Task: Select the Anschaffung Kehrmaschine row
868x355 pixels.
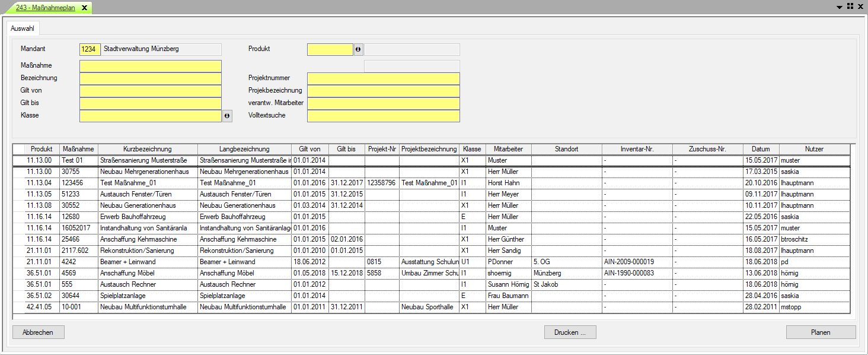Action: pyautogui.click(x=148, y=239)
